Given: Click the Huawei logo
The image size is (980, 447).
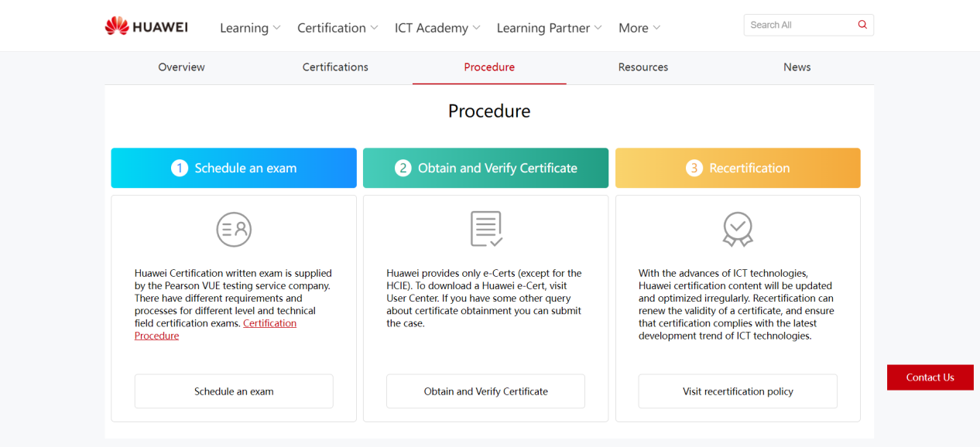Looking at the screenshot, I should pos(146,27).
